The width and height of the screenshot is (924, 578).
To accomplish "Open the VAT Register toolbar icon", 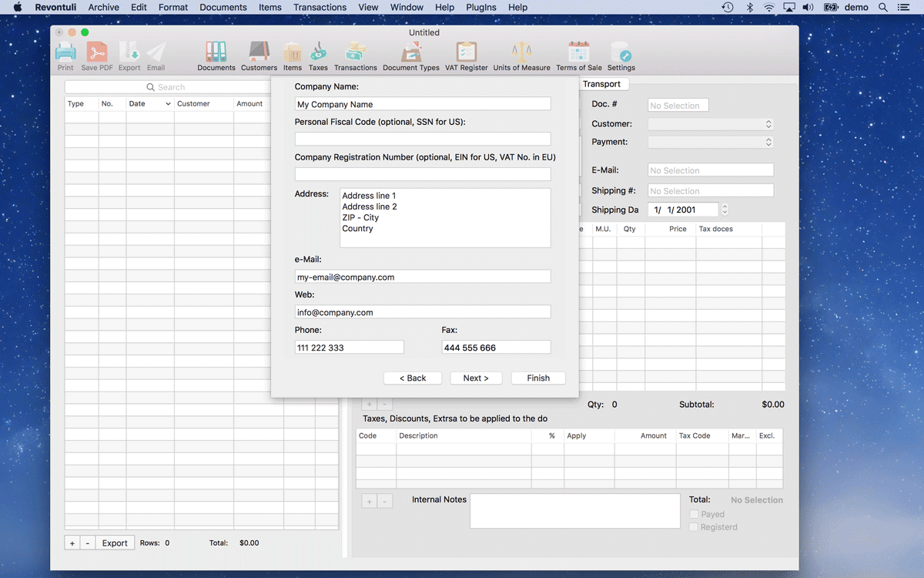I will click(467, 52).
